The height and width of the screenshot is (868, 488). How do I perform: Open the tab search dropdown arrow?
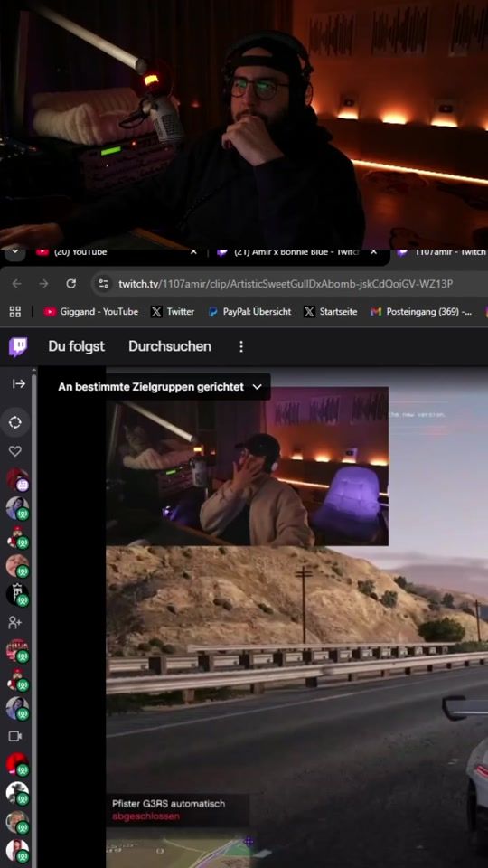point(15,252)
